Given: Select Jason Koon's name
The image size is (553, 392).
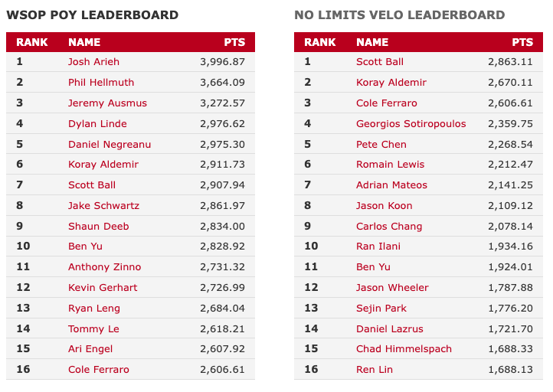Looking at the screenshot, I should click(x=384, y=205).
